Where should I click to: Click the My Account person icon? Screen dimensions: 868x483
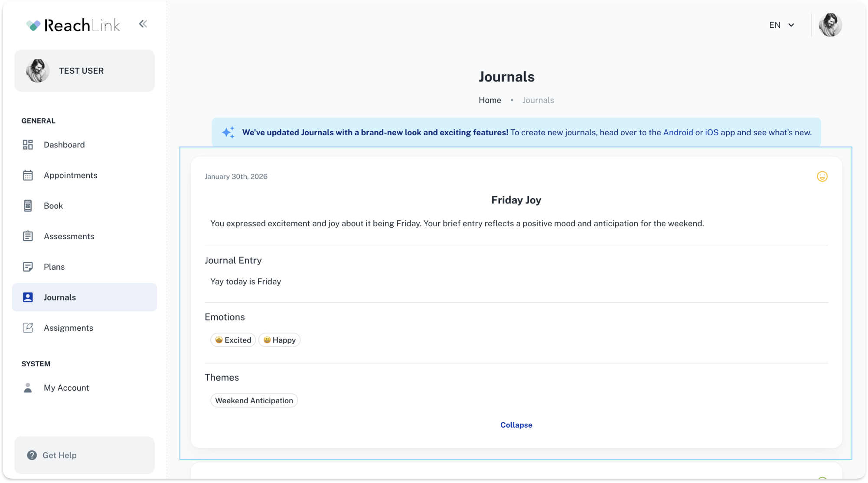[x=28, y=388]
